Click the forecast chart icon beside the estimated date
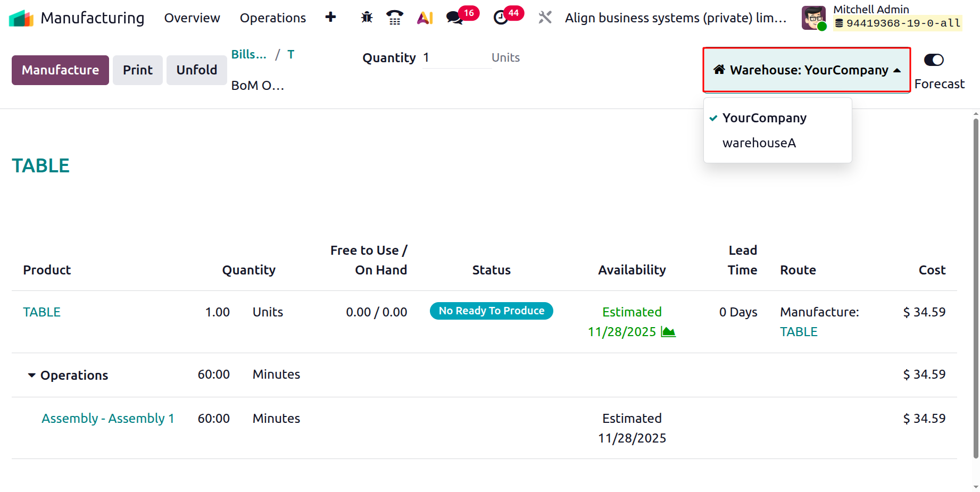 [x=668, y=332]
